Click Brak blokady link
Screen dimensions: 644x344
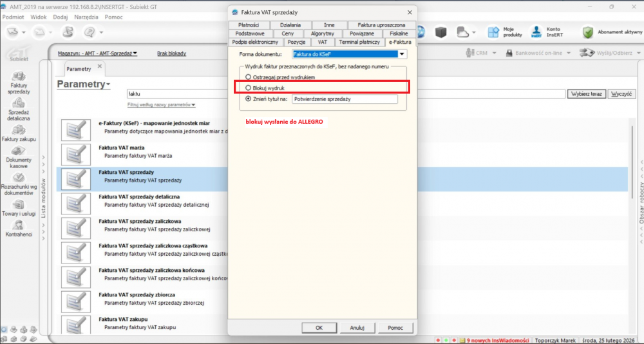coord(172,53)
